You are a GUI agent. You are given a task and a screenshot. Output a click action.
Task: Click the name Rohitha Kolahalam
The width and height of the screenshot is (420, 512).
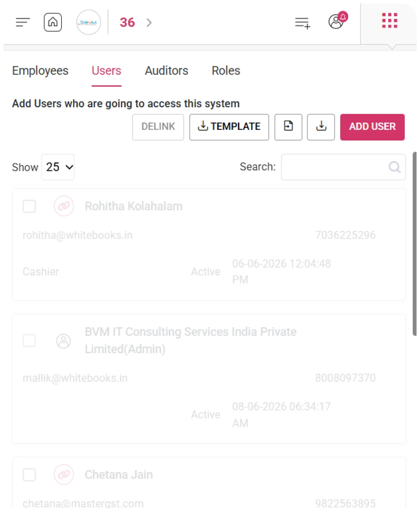coord(134,206)
